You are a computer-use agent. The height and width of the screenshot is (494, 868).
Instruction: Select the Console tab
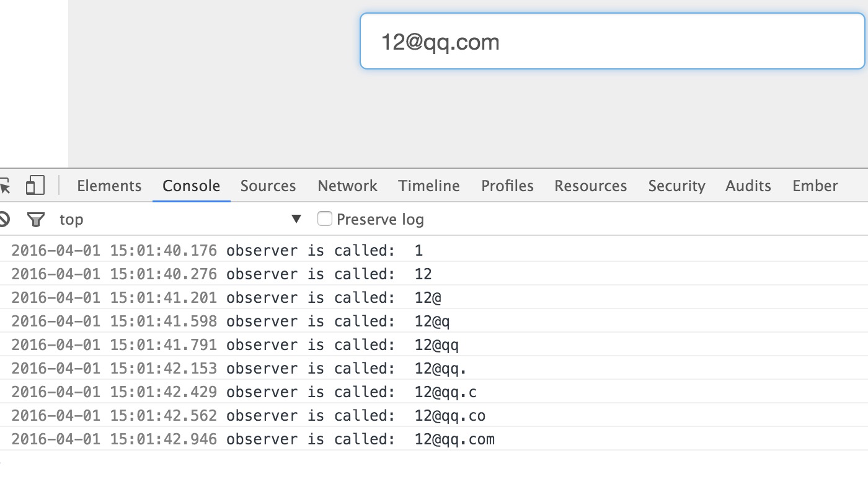click(191, 186)
